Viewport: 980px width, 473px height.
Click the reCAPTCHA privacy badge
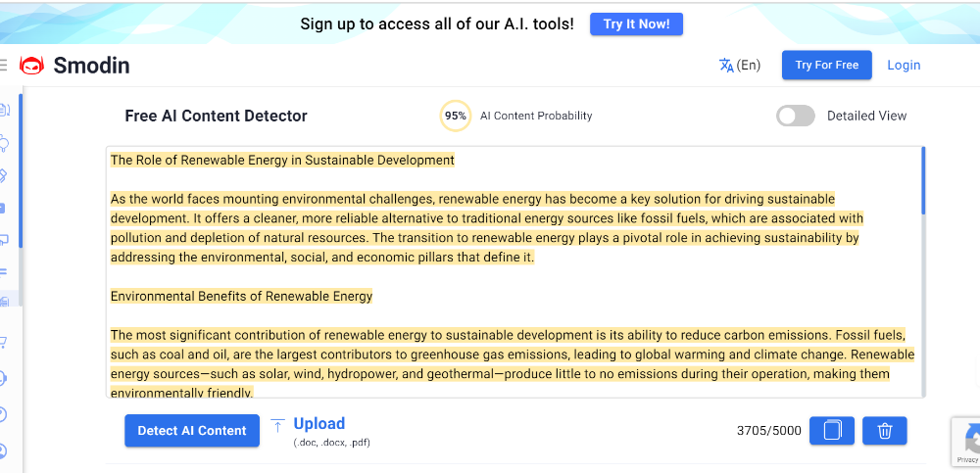(x=966, y=441)
